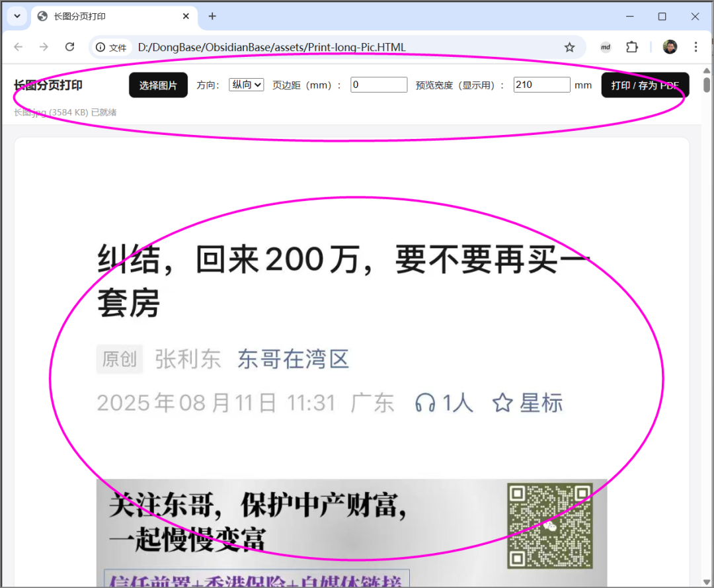Image resolution: width=714 pixels, height=588 pixels.
Task: Click the address bar URL
Action: tap(271, 48)
